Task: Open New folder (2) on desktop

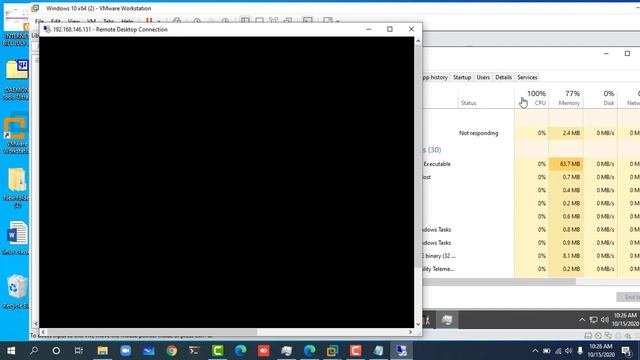Action: [16, 188]
